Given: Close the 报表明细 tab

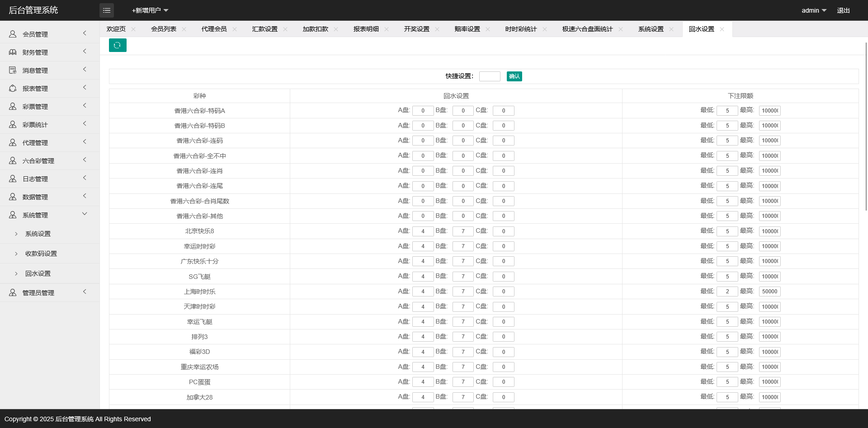Looking at the screenshot, I should click(387, 29).
